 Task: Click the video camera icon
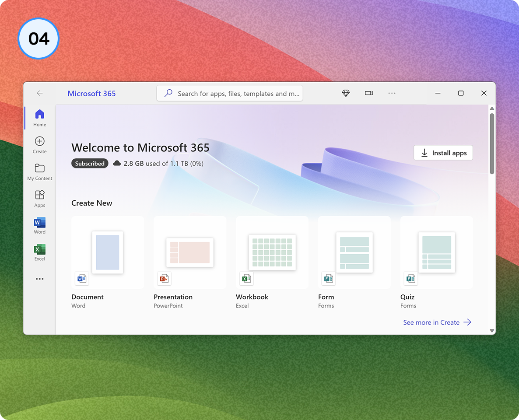pyautogui.click(x=369, y=93)
